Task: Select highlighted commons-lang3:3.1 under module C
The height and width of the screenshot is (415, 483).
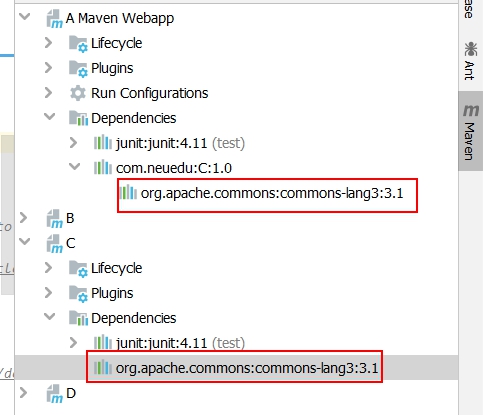Action: [247, 368]
